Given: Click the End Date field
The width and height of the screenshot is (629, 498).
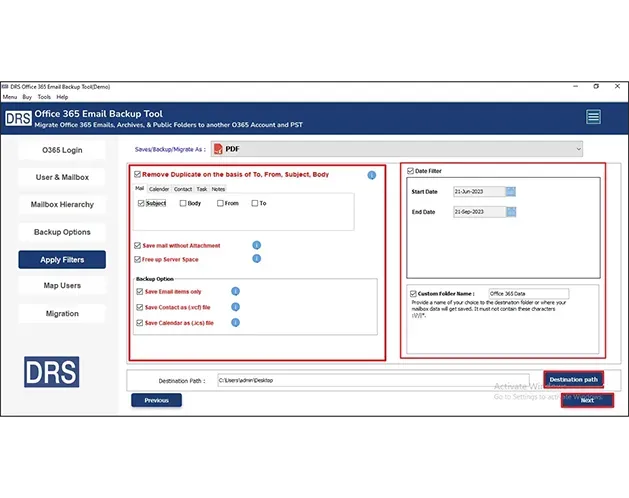Looking at the screenshot, I should click(x=479, y=211).
